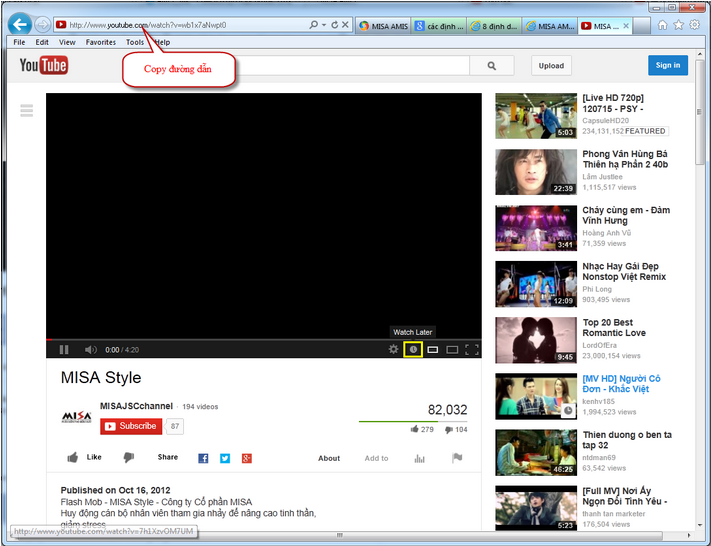Switch to the 'các định' browser tab
The image size is (711, 546).
439,26
